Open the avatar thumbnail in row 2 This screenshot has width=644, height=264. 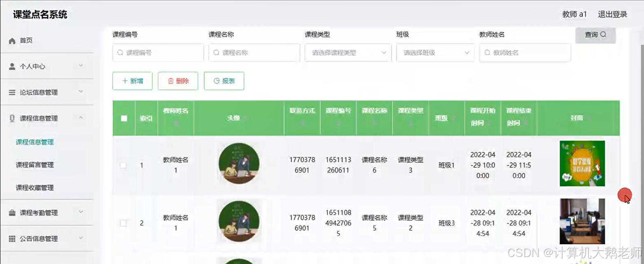[x=239, y=222]
